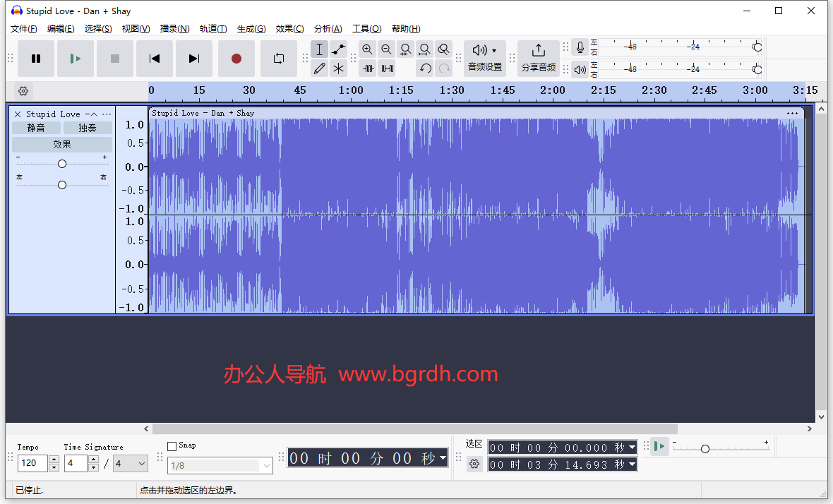Select the Envelope tool

pyautogui.click(x=339, y=49)
